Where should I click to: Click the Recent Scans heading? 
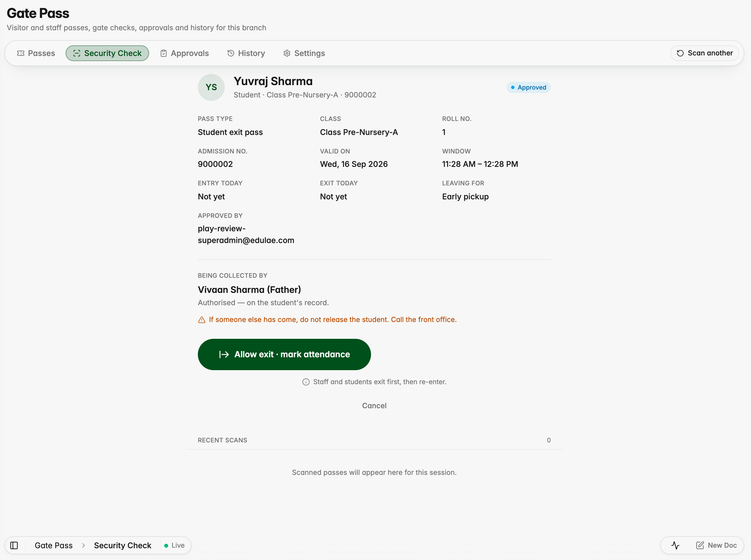[222, 440]
